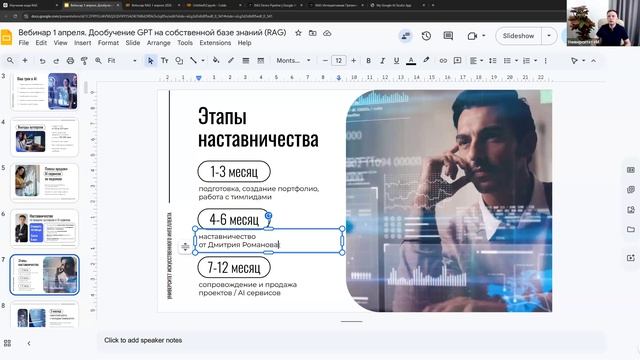Image resolution: width=640 pixels, height=360 pixels.
Task: Increase the font size
Action: coord(353,60)
